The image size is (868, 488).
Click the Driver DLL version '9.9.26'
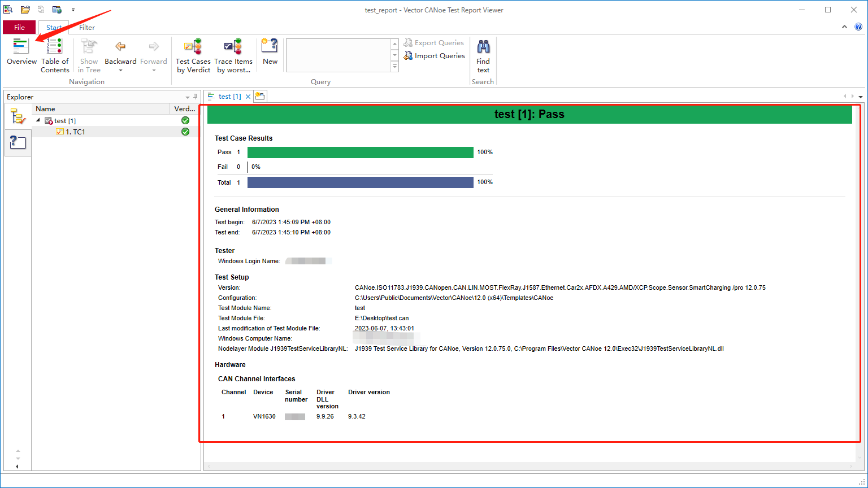tap(325, 416)
